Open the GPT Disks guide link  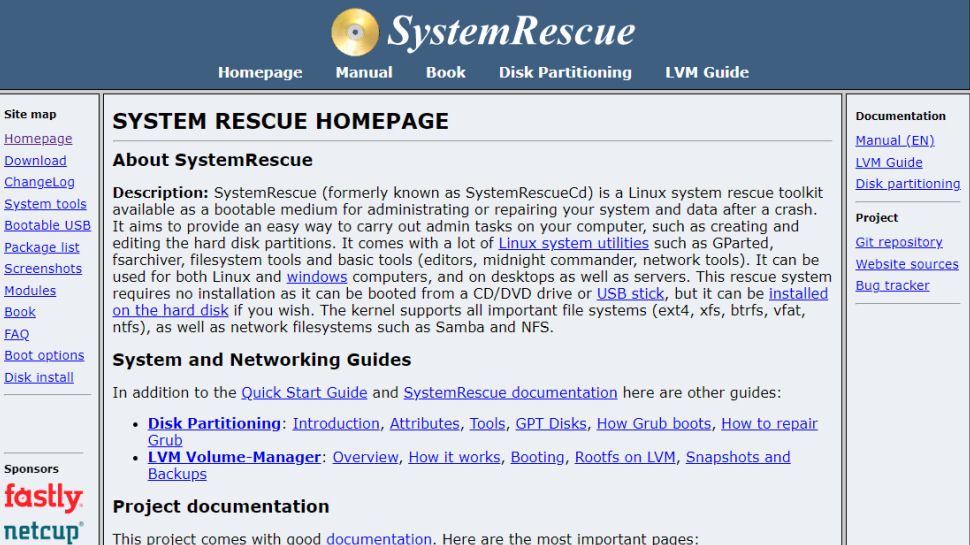(551, 424)
